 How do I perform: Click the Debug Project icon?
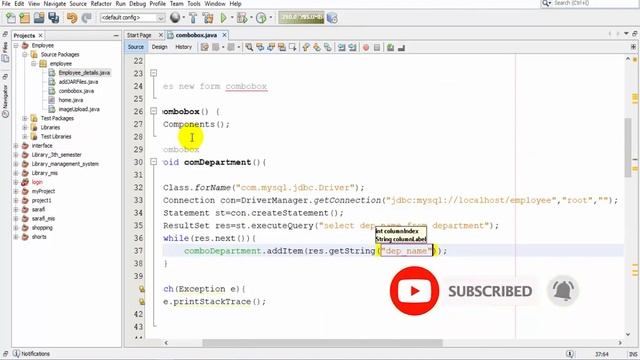pos(242,18)
